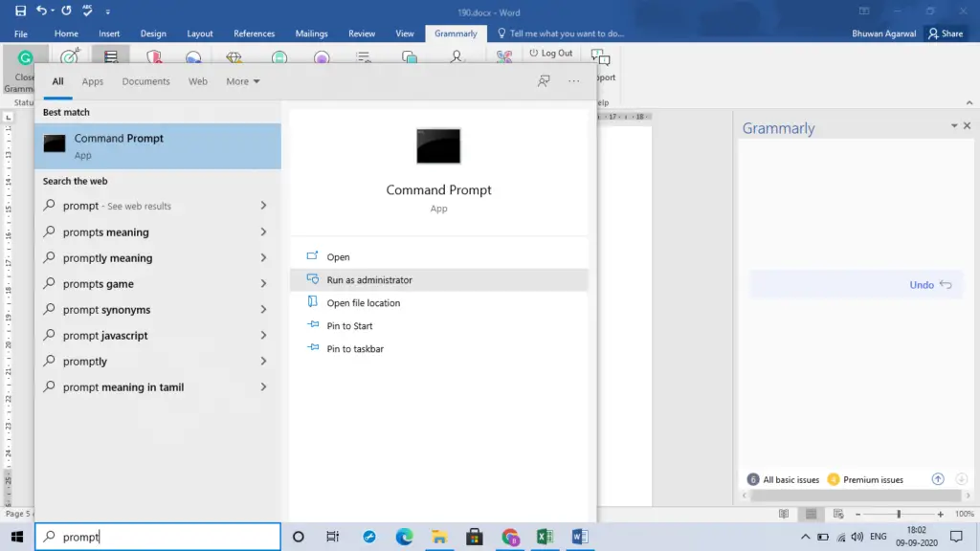The width and height of the screenshot is (980, 551).
Task: Select the All search filter tab
Action: pyautogui.click(x=57, y=81)
